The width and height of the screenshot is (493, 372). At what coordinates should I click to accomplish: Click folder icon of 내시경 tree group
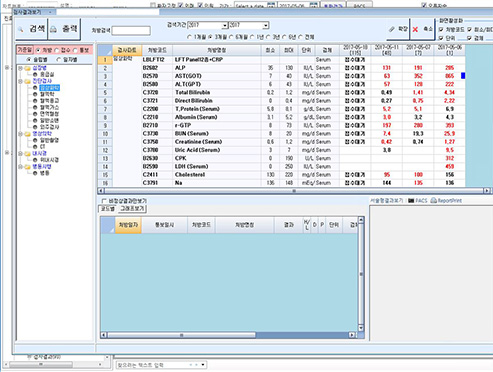[x=27, y=154]
